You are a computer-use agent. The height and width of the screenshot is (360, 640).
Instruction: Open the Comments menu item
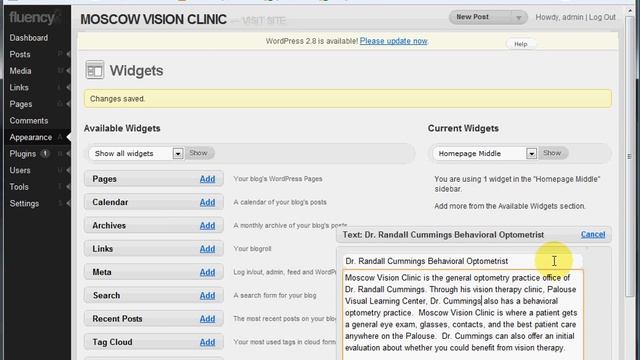(x=29, y=120)
